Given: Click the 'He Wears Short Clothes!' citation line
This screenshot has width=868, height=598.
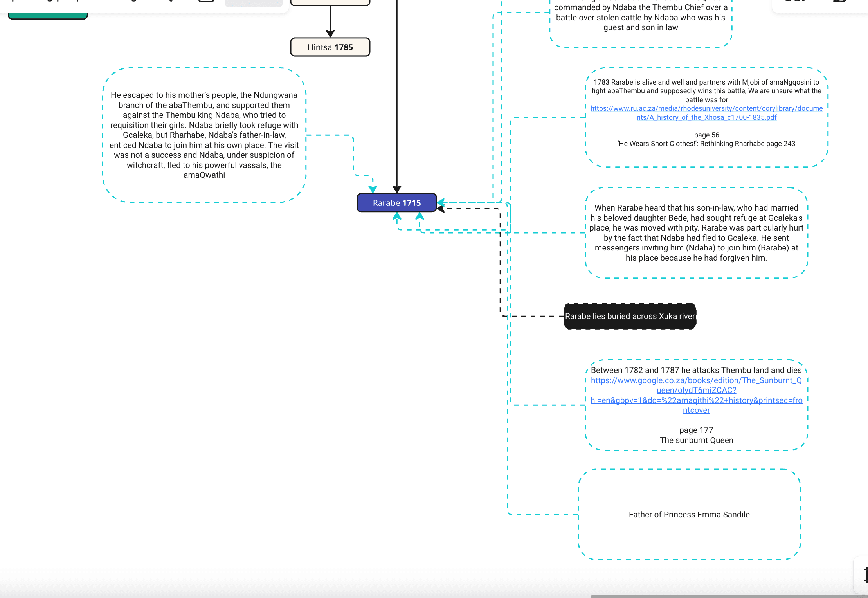Looking at the screenshot, I should (x=706, y=144).
